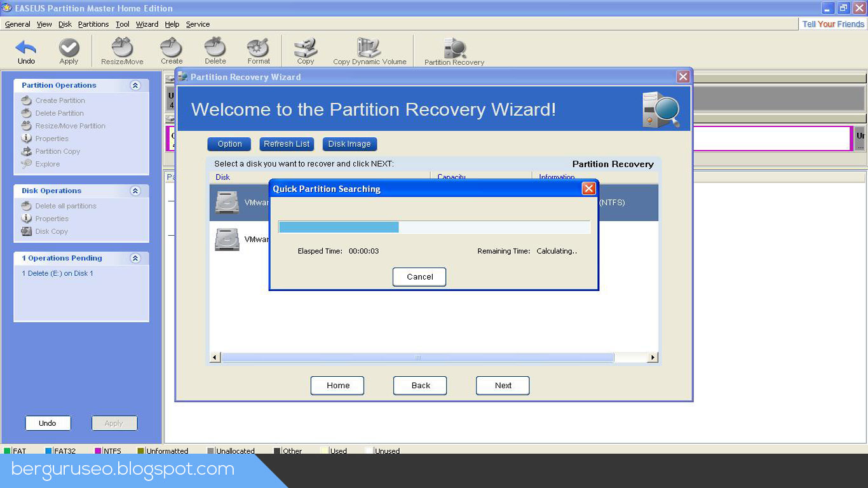
Task: Click the NTFS magenta legend swatch
Action: pyautogui.click(x=98, y=451)
